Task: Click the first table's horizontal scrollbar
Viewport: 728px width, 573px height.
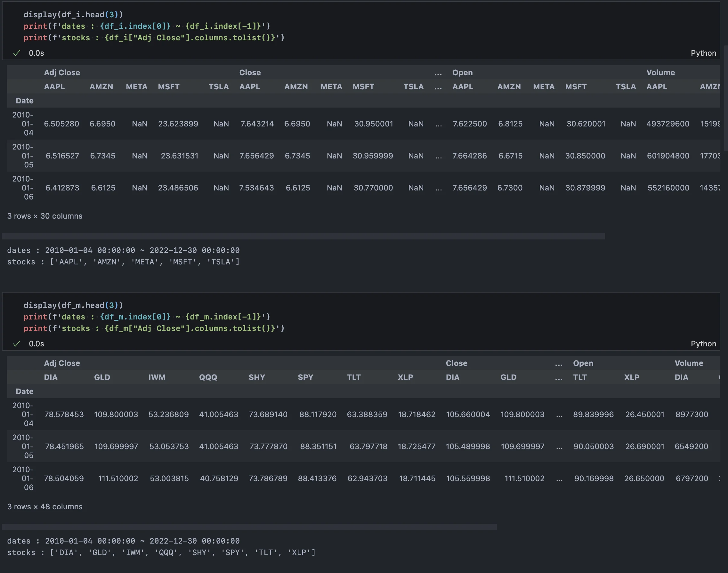Action: [x=303, y=236]
